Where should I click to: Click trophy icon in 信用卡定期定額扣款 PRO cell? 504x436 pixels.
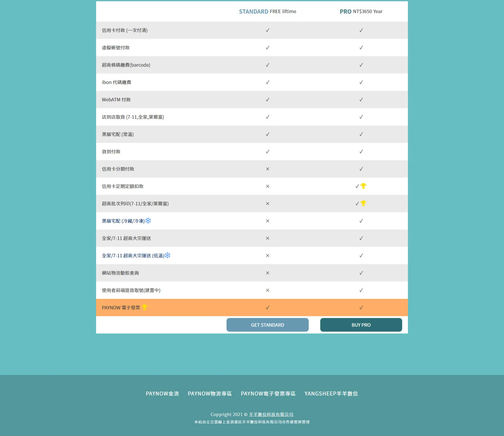pyautogui.click(x=363, y=186)
